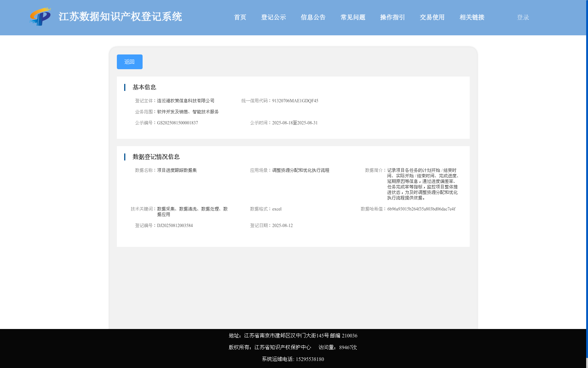The image size is (588, 368).
Task: Click the system logo icon in header
Action: point(40,17)
